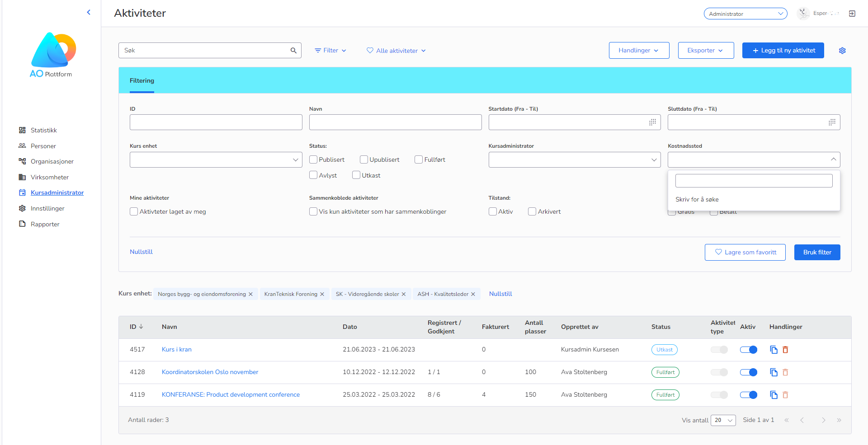Open Personer in the sidebar
The height and width of the screenshot is (445, 868).
(43, 146)
